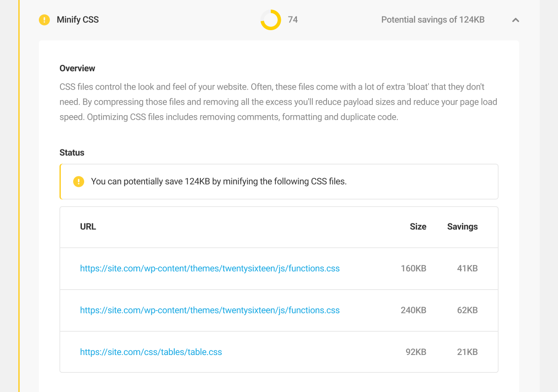Select the 92KB size for table.css
Viewport: 558px width, 392px height.
pyautogui.click(x=415, y=352)
